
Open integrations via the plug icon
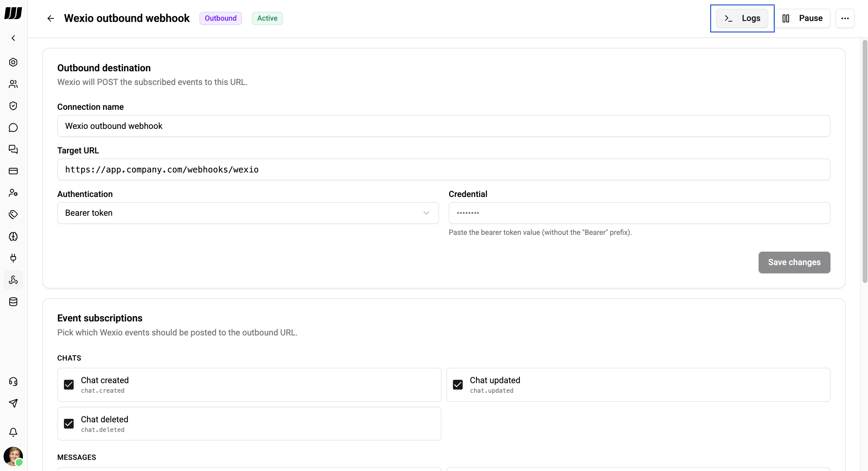(x=13, y=258)
